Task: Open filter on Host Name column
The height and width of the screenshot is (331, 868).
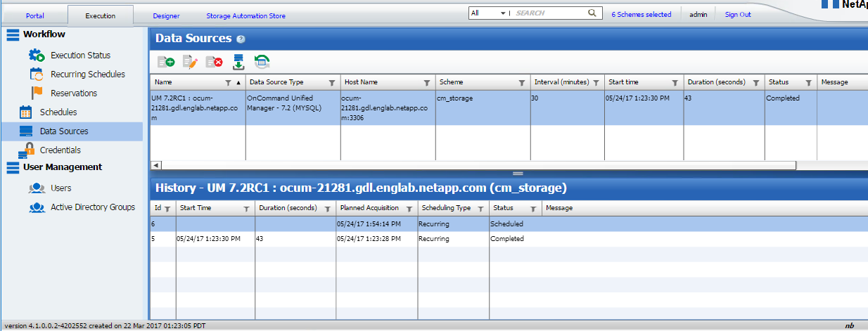Action: point(427,83)
